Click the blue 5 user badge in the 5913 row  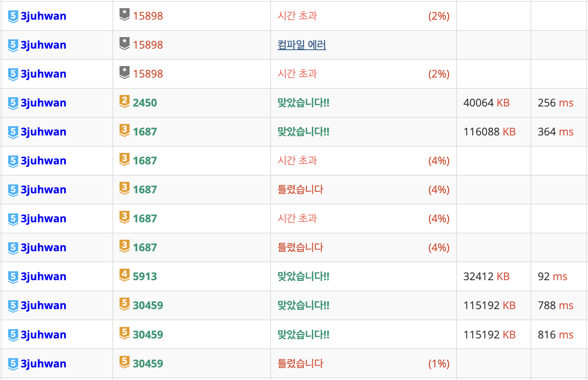coord(13,277)
